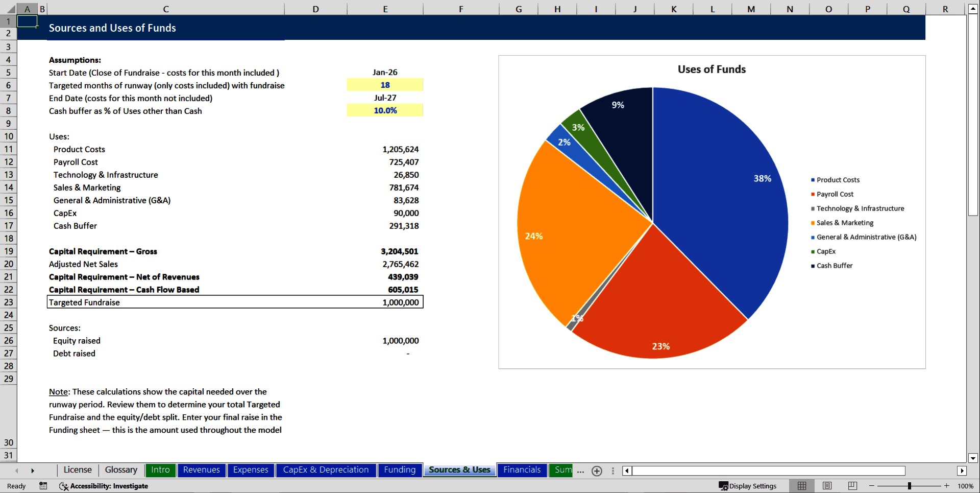
Task: Select the yellow Cash buffer percentage cell
Action: [385, 110]
